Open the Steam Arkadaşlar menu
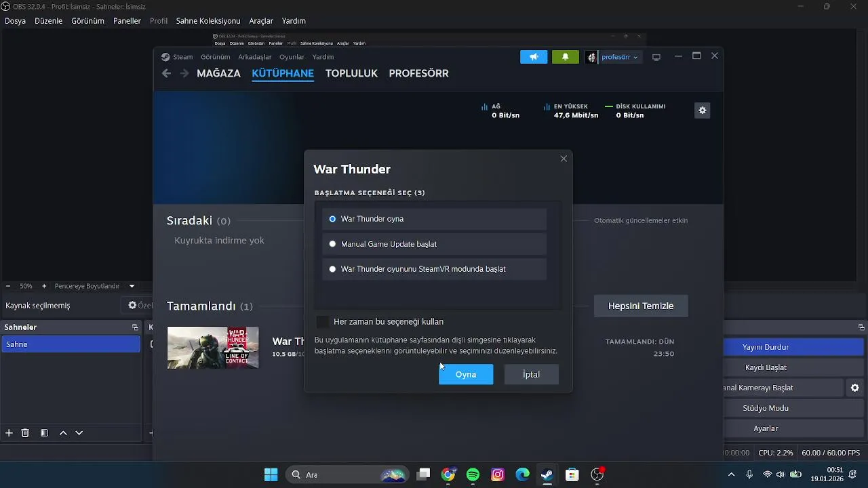The width and height of the screenshot is (868, 488). [255, 57]
